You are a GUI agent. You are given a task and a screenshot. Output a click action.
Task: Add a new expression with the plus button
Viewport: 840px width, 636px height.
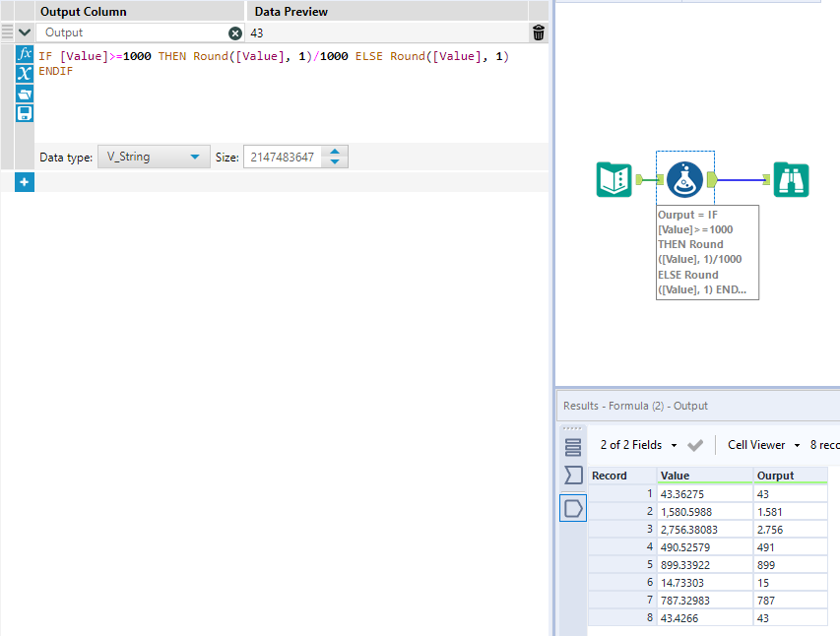[25, 182]
